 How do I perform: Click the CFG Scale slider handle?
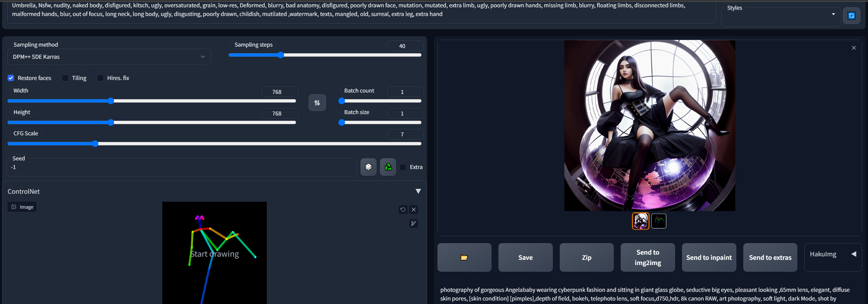(95, 144)
